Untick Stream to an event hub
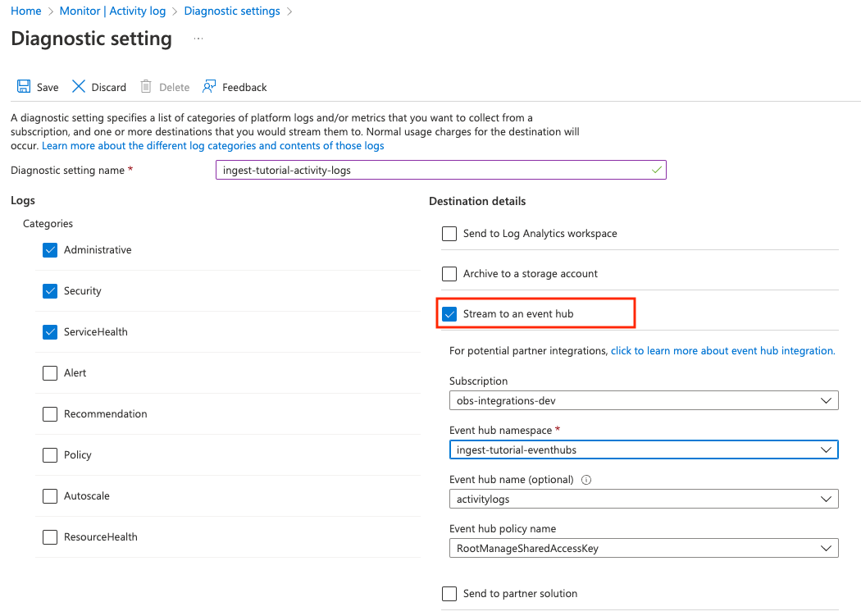 click(449, 314)
